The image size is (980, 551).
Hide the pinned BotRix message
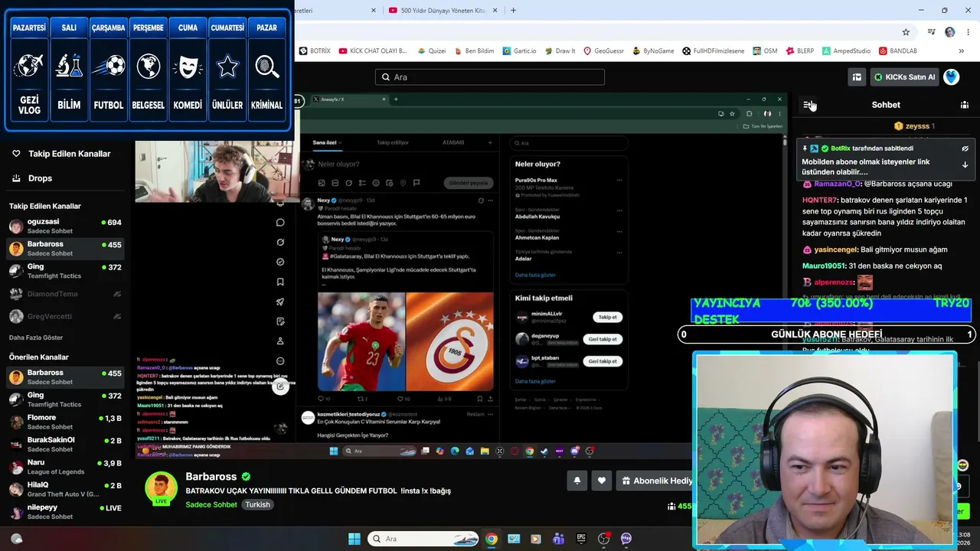point(965,148)
